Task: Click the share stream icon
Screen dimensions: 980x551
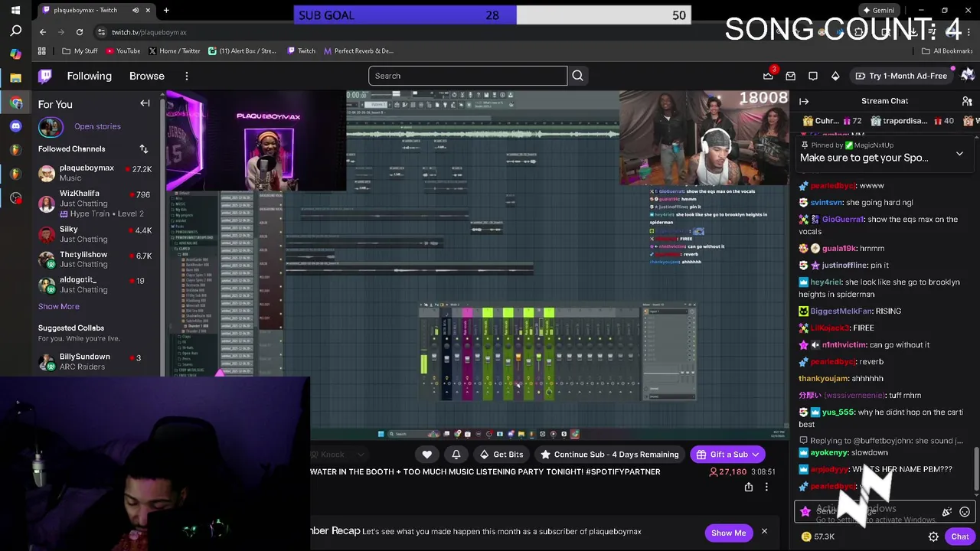Action: click(749, 487)
